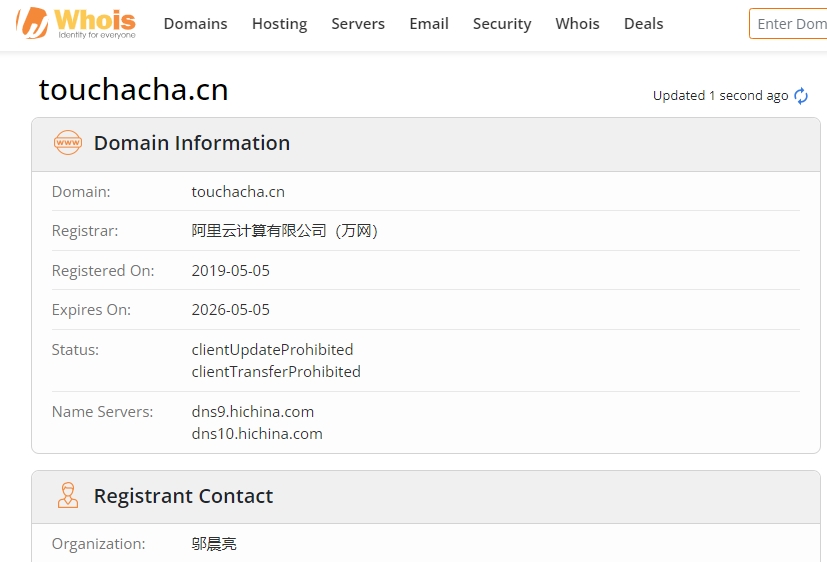Open the Security nav item
827x562 pixels.
pyautogui.click(x=502, y=24)
